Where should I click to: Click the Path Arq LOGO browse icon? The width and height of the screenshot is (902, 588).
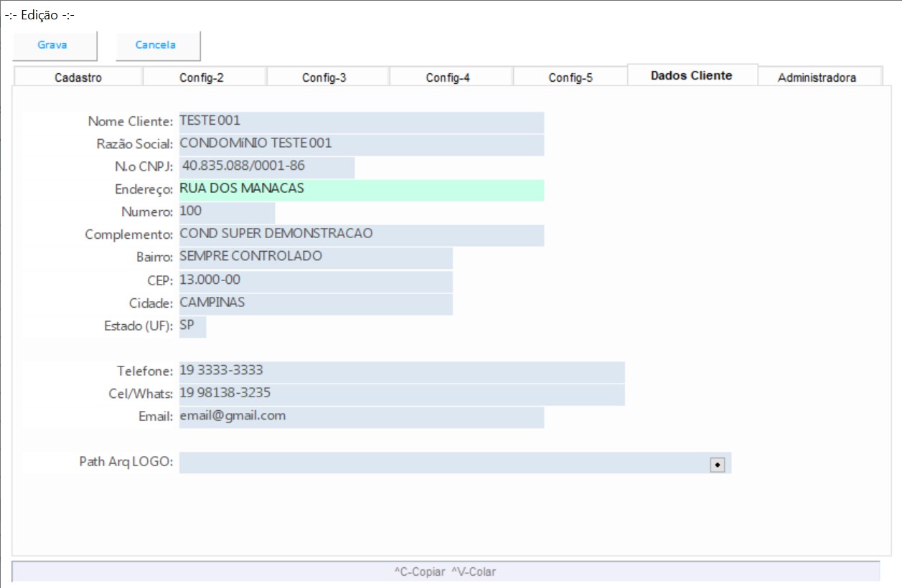pyautogui.click(x=717, y=464)
